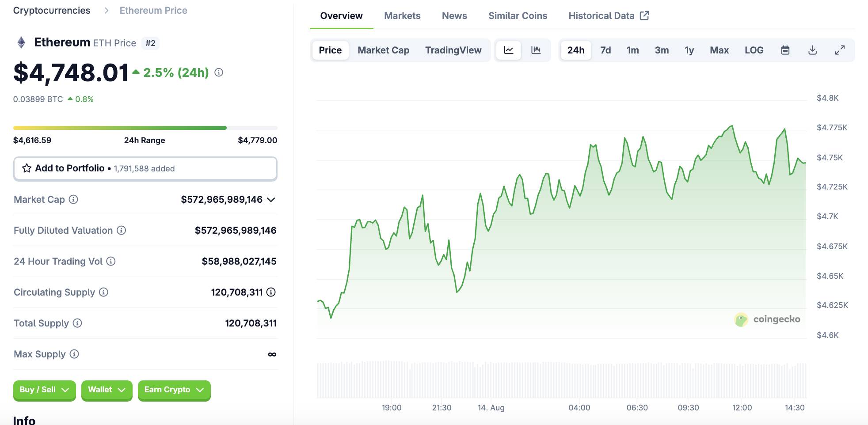Click info icon next to Market Cap

coord(73,199)
